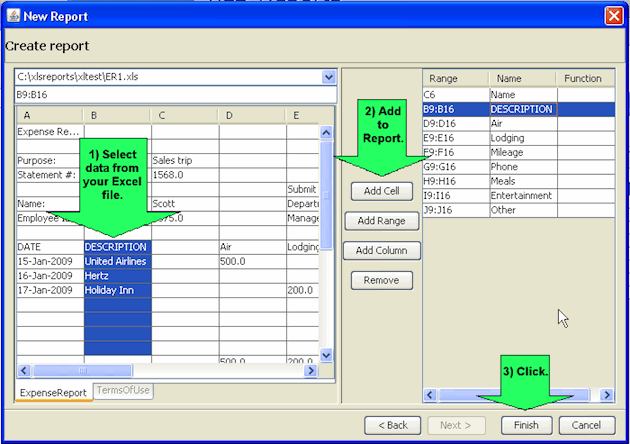The image size is (630, 444).
Task: Click spreadsheet column D header
Action: (x=252, y=116)
